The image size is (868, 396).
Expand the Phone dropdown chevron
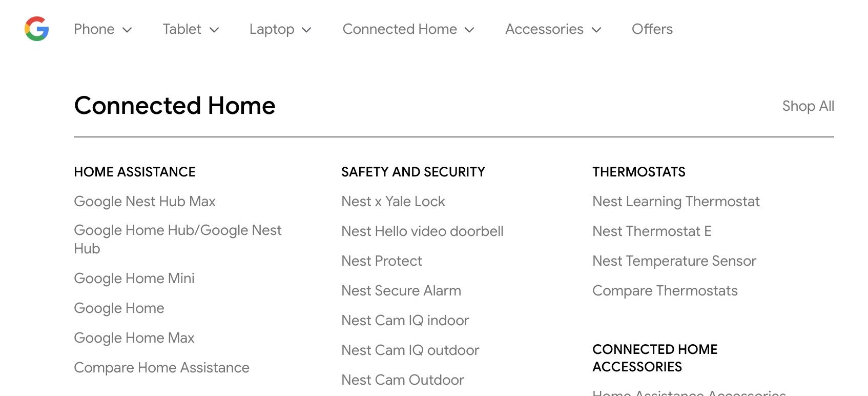click(127, 30)
